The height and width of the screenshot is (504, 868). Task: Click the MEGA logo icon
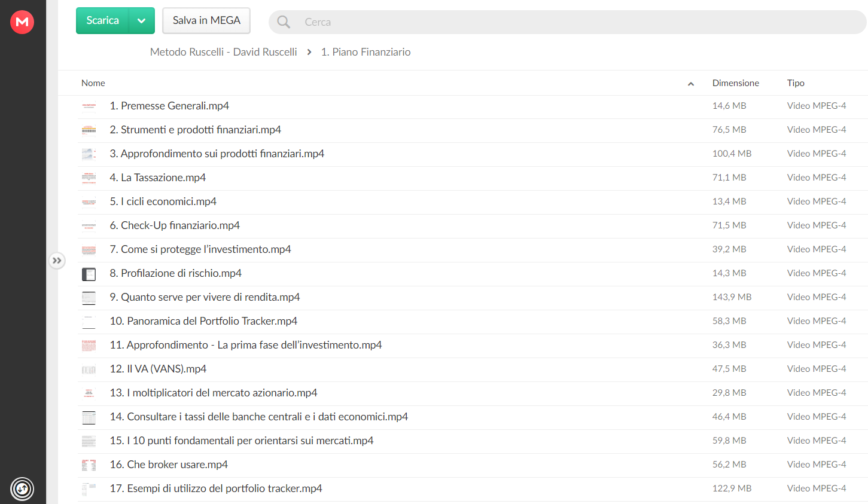tap(22, 22)
